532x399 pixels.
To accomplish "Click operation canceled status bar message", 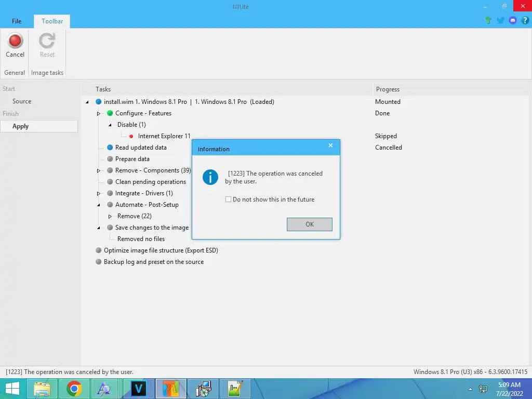I will click(x=70, y=372).
